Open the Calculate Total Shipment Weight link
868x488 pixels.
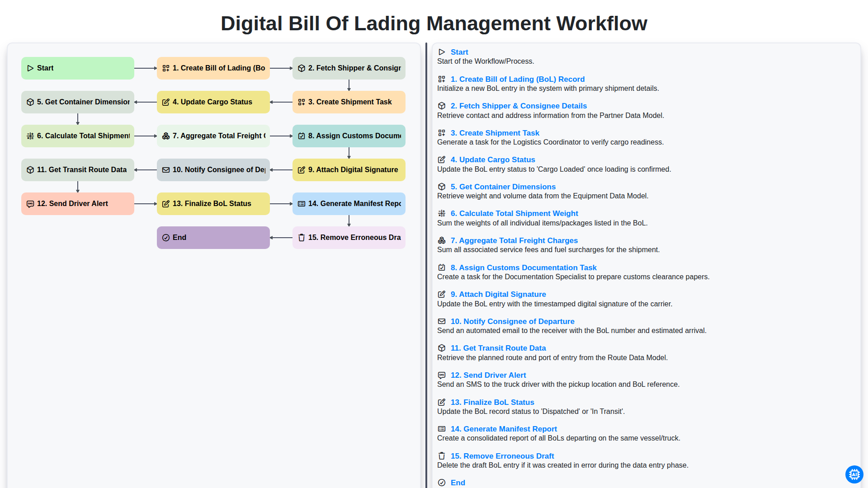tap(514, 213)
